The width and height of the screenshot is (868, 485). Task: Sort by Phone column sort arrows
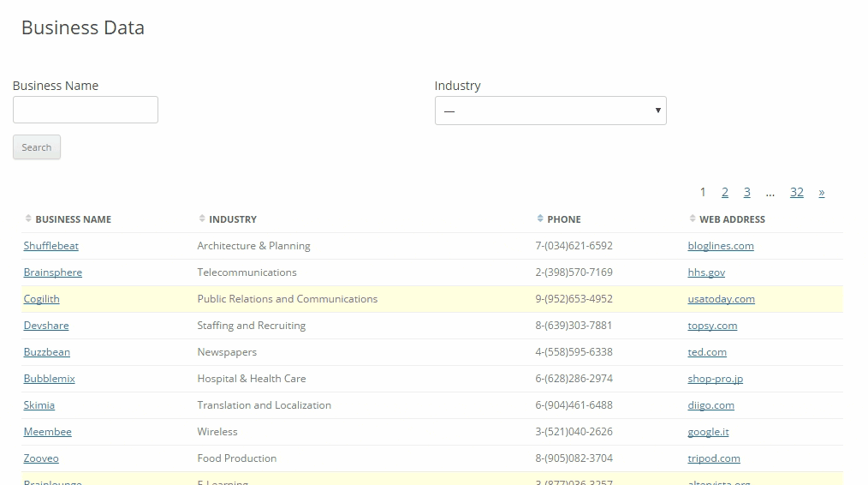pyautogui.click(x=540, y=219)
